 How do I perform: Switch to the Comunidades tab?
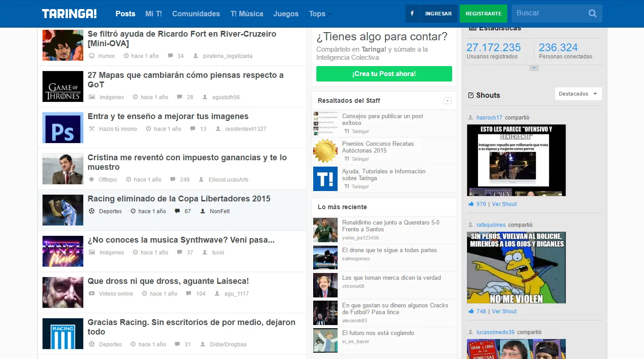coord(196,14)
